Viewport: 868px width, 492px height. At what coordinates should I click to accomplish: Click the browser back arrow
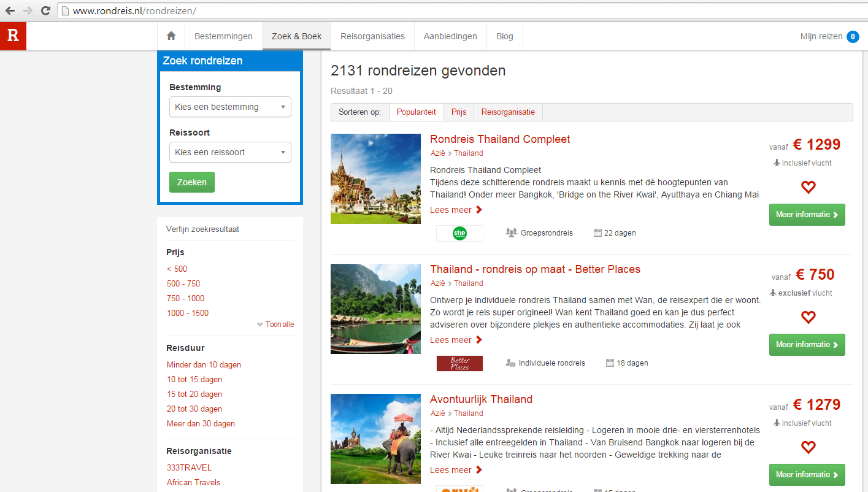click(10, 10)
